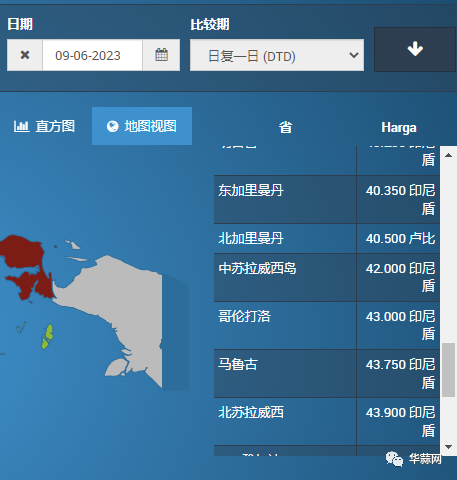
Task: Open the calendar date picker icon
Action: (161, 55)
